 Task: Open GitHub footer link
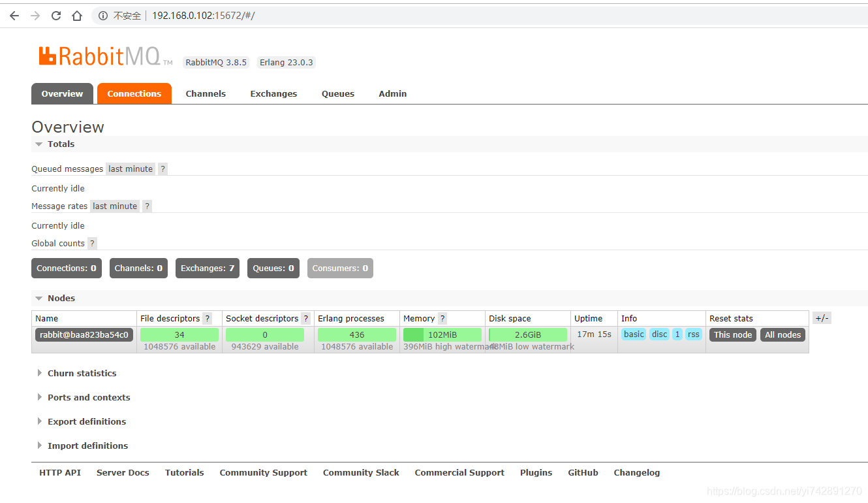(x=583, y=472)
